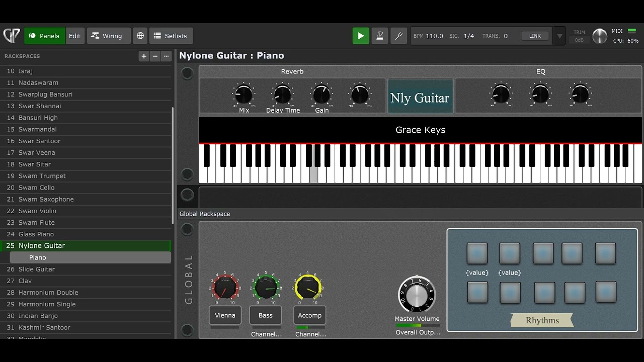Open the Wiring view

point(109,36)
